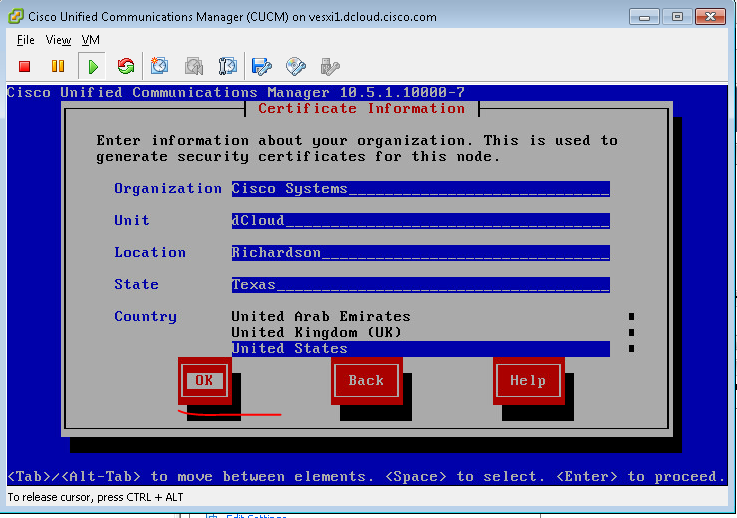Viewport: 737px width, 518px height.
Task: Click the floppy device connection icon
Action: [x=261, y=66]
